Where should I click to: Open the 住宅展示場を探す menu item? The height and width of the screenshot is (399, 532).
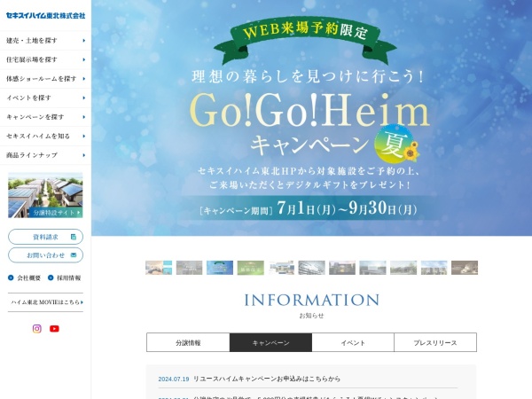[x=45, y=59]
